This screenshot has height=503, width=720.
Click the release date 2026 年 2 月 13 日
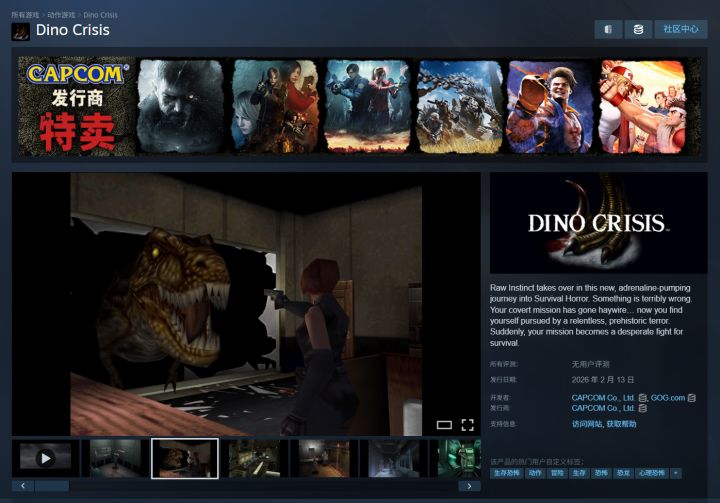(x=603, y=380)
